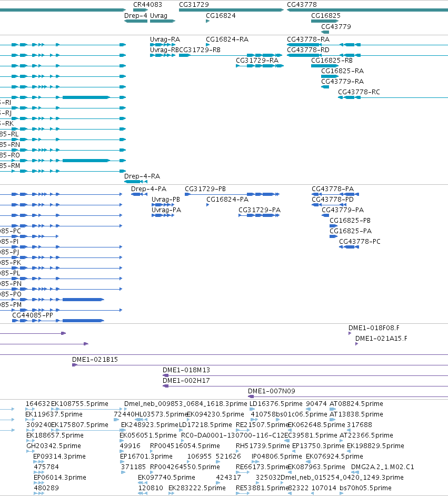Select the CG44085-PP protein label
Screen dimensions: 448x496
click(33, 315)
